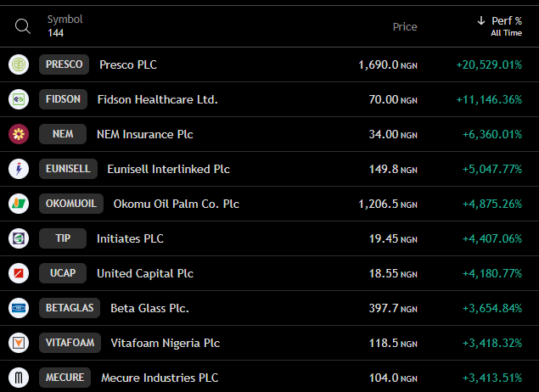Click the +6,360.01% performance value
The image size is (539, 392).
coord(492,134)
